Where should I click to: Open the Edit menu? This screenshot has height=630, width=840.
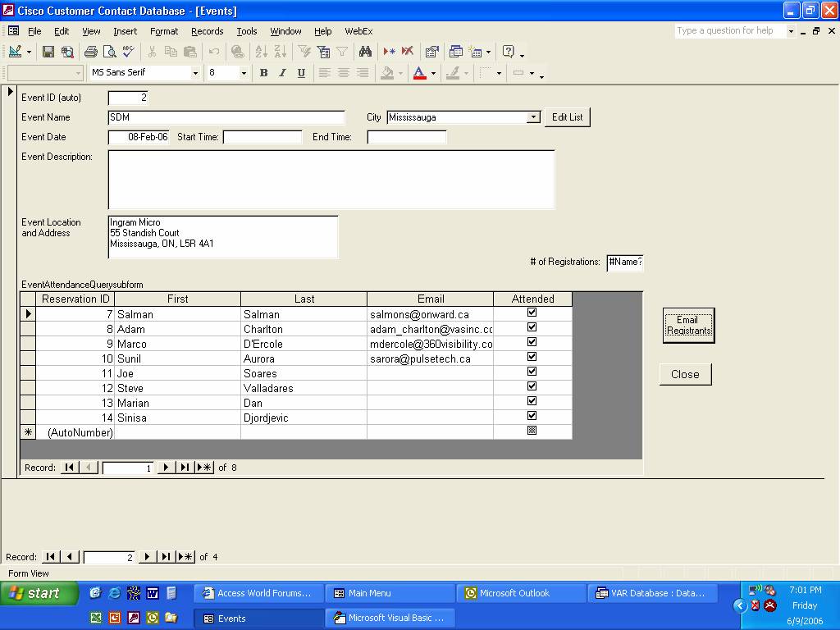click(62, 31)
